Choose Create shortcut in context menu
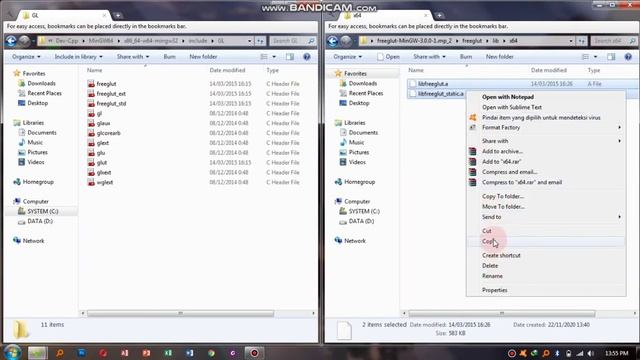This screenshot has width=640, height=360. (x=546, y=256)
